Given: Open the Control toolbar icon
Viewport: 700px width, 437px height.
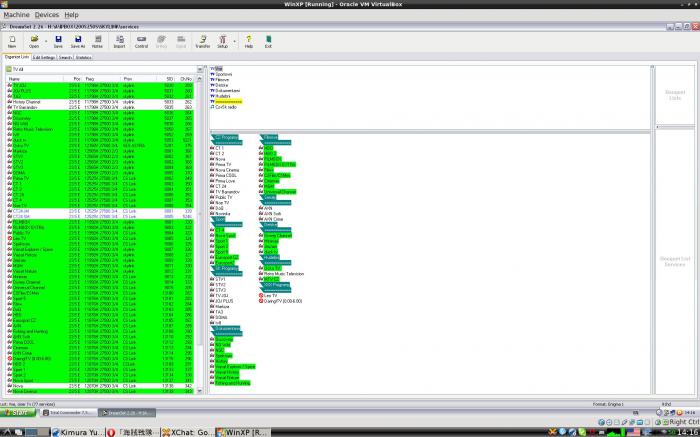Looking at the screenshot, I should click(x=141, y=42).
